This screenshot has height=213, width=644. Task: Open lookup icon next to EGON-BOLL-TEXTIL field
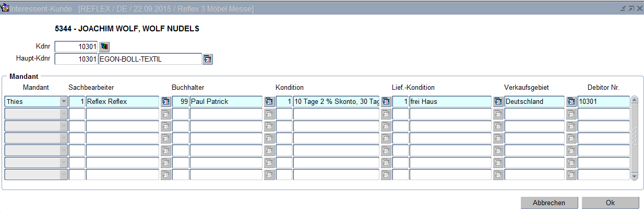(x=207, y=59)
